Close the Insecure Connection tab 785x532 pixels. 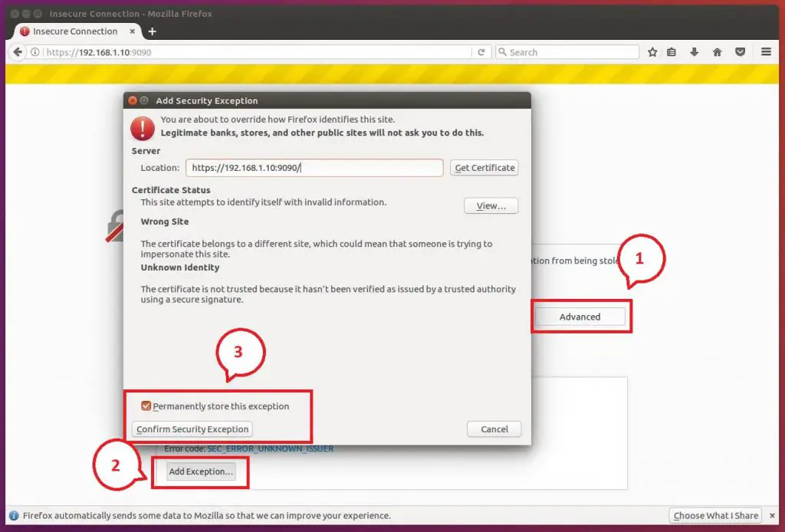132,31
